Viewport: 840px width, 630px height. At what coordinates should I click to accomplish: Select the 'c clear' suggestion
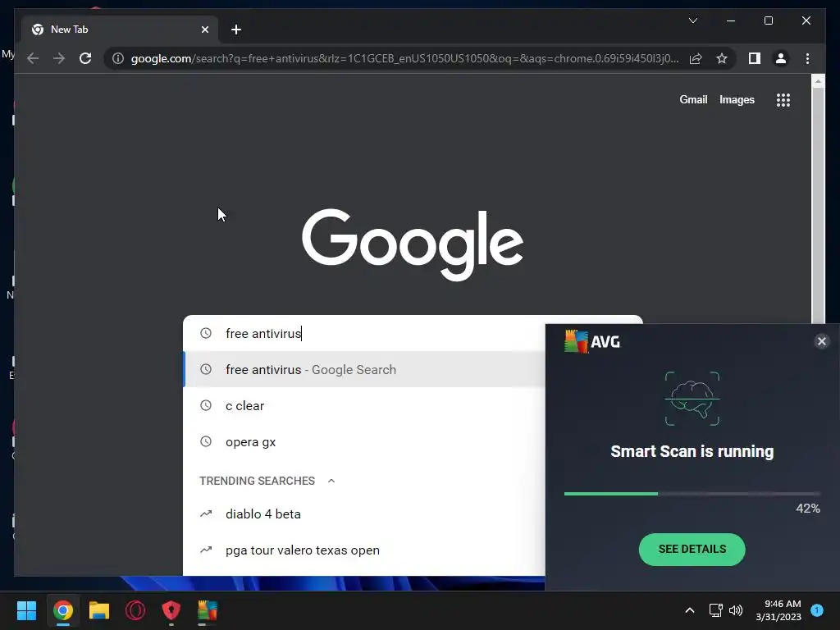tap(364, 405)
